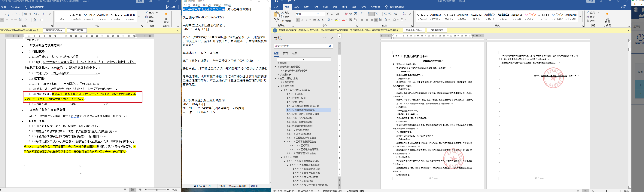Open the 布局 tab in 东禹投标文件 Word
644x192 pixels.
(316, 7)
